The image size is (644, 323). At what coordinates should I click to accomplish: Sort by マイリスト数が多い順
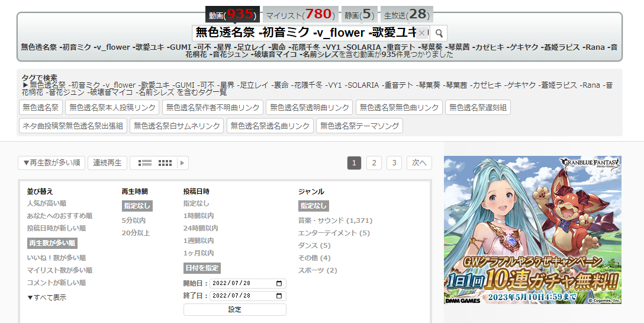[x=60, y=270]
